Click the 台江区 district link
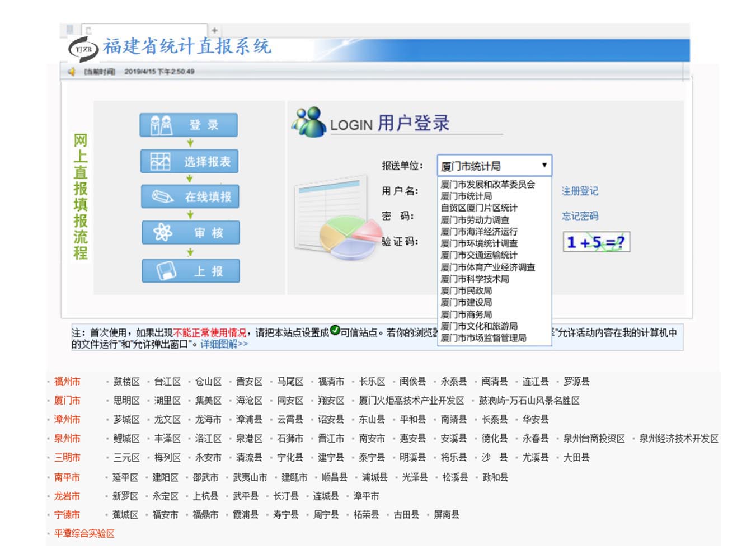 167,382
